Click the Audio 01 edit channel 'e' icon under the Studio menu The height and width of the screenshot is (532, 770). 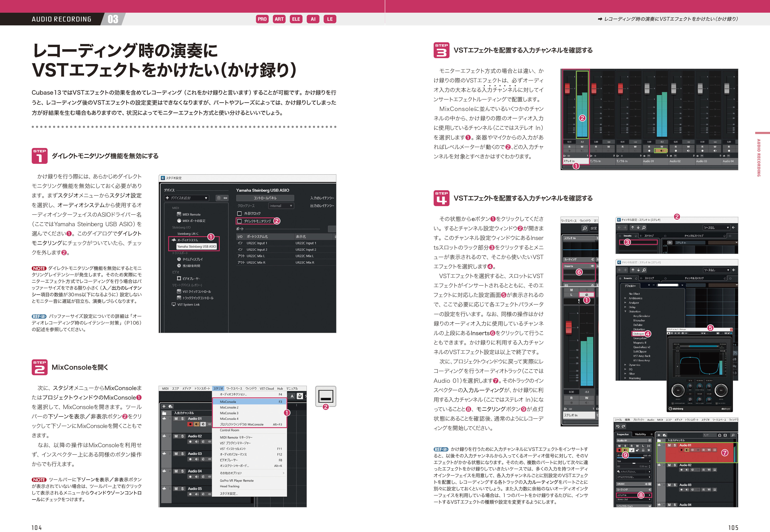pos(203,424)
